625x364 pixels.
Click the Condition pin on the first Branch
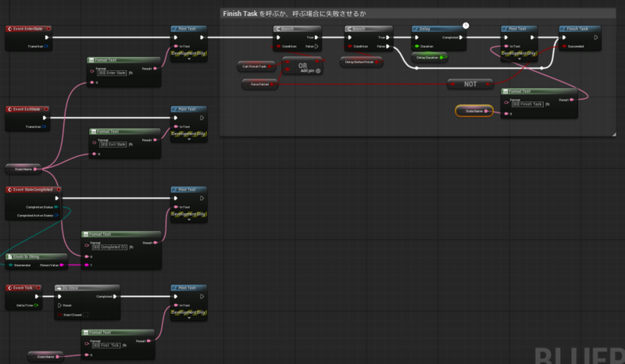[x=279, y=46]
